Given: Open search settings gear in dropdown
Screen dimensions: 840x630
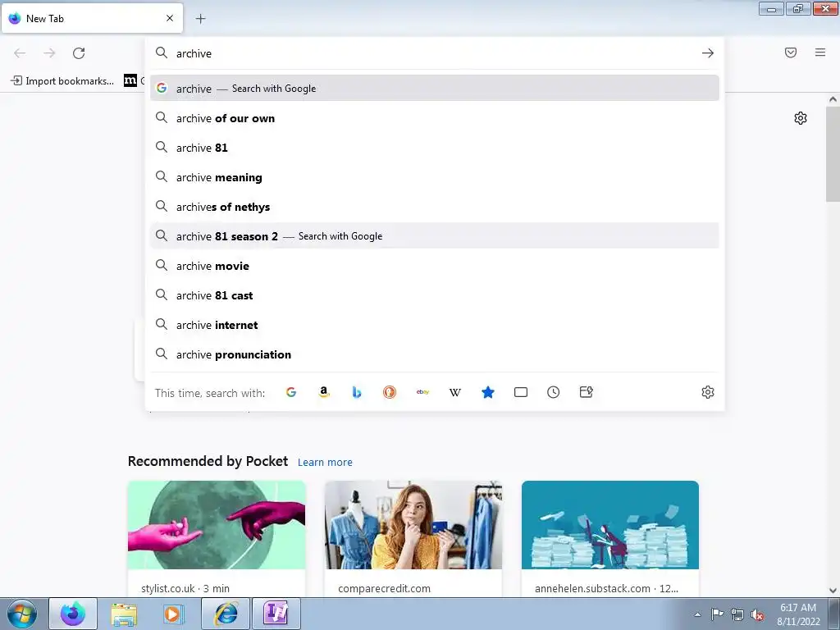Looking at the screenshot, I should 708,392.
